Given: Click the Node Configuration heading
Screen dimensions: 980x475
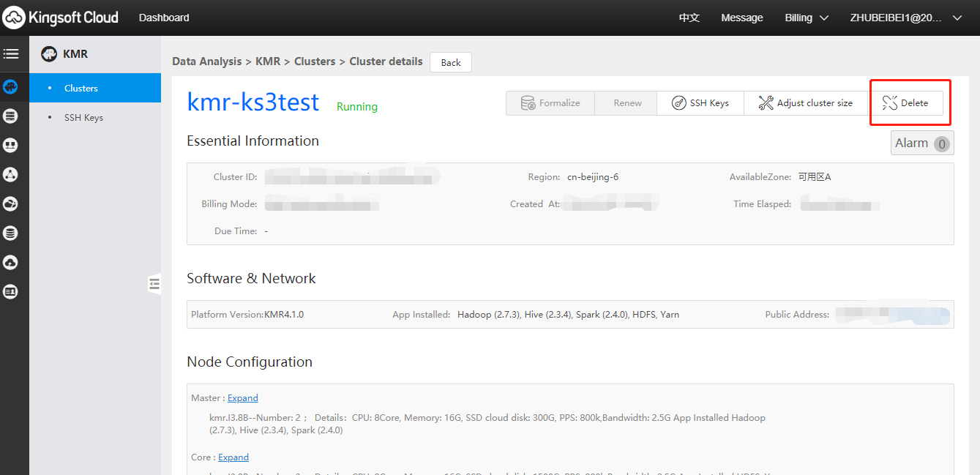Looking at the screenshot, I should tap(250, 362).
